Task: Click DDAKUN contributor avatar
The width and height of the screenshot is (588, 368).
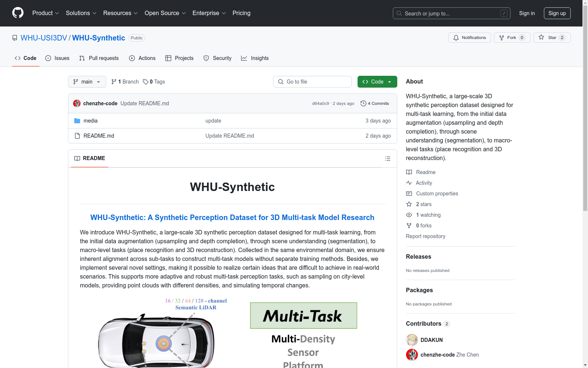Action: coord(412,340)
